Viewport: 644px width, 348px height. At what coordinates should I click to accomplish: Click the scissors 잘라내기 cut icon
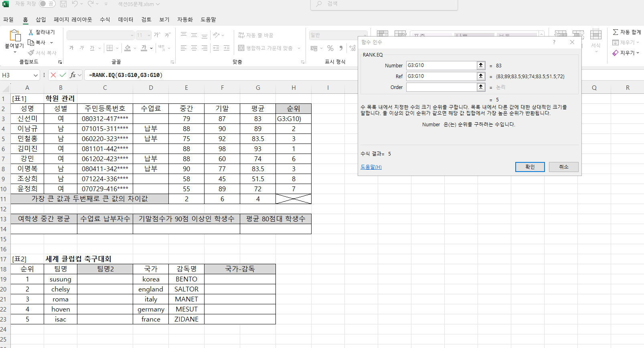[31, 32]
